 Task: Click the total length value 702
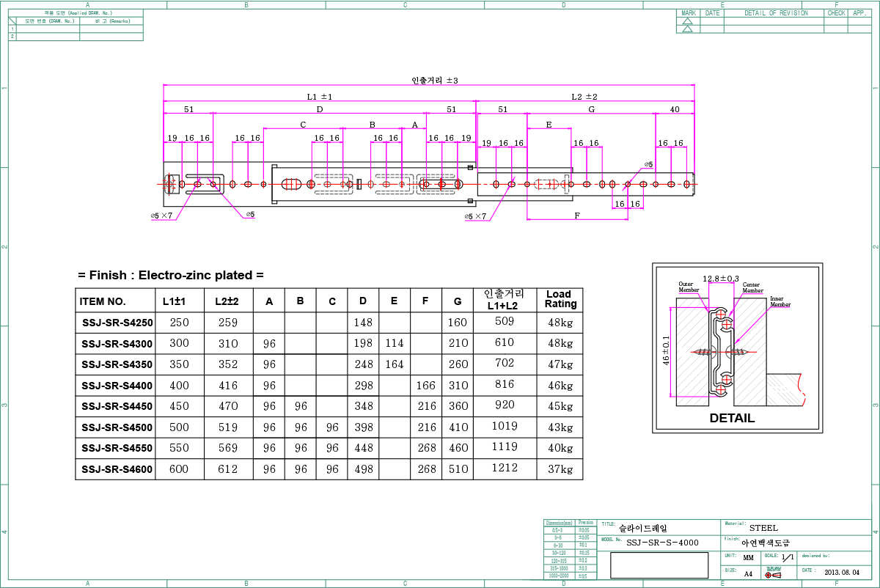pyautogui.click(x=505, y=363)
